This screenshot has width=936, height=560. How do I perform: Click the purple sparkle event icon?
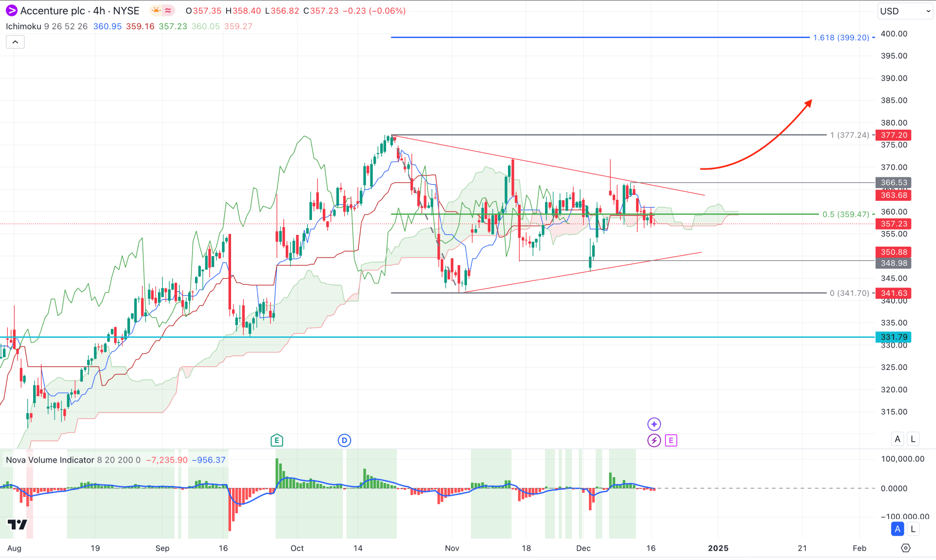pos(654,424)
